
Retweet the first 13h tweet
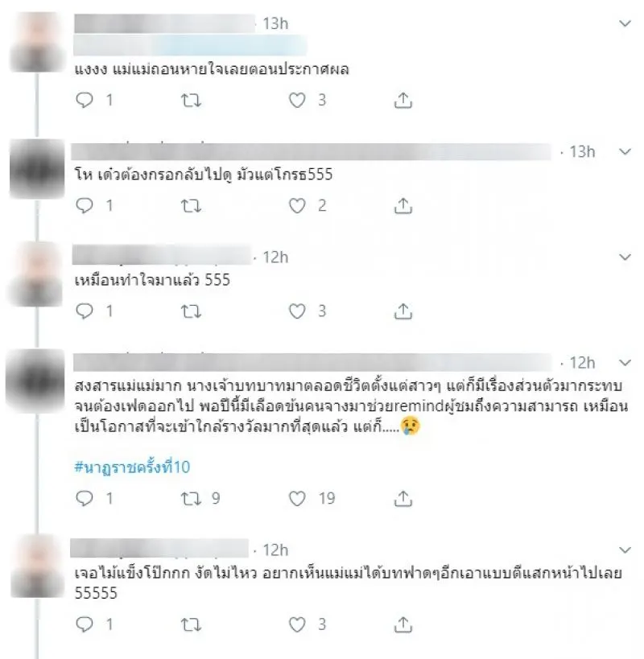click(191, 101)
